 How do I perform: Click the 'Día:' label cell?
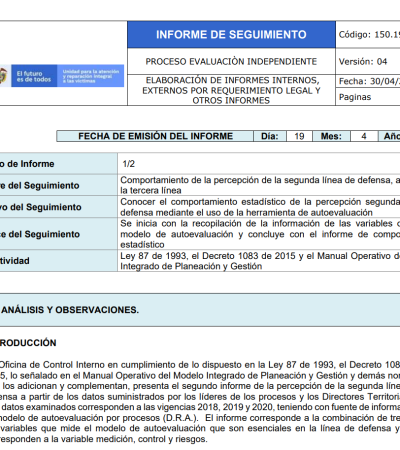(270, 136)
